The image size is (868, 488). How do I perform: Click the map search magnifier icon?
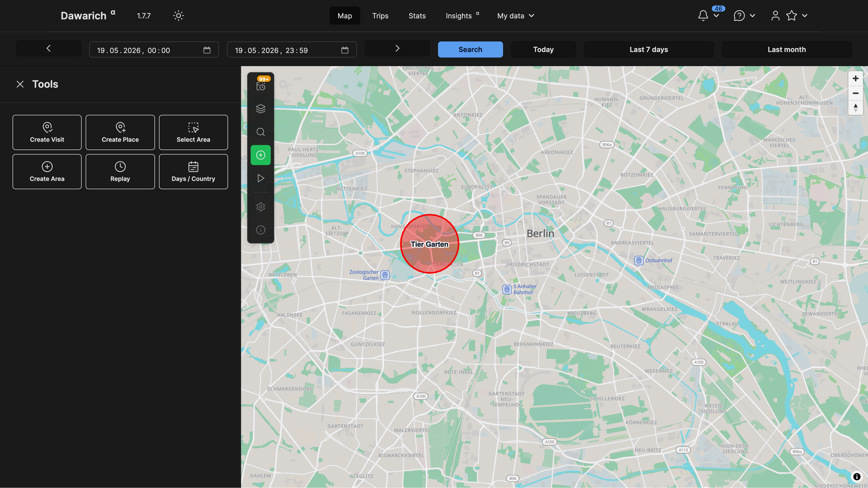pyautogui.click(x=260, y=132)
